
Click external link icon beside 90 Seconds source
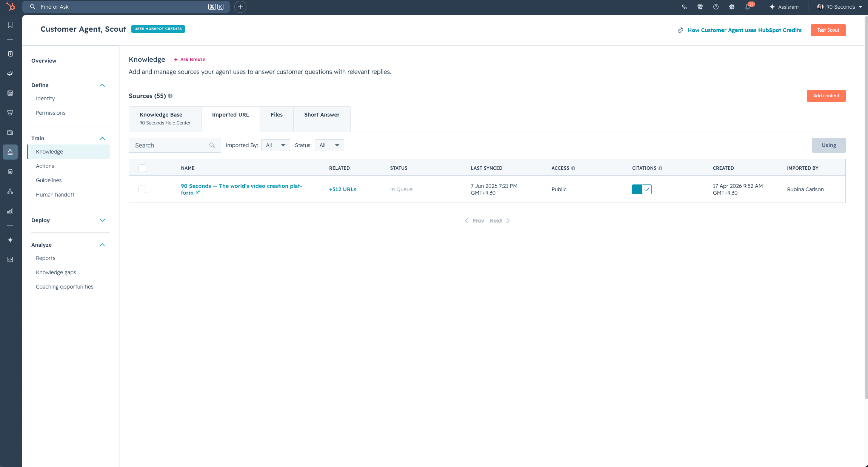198,193
